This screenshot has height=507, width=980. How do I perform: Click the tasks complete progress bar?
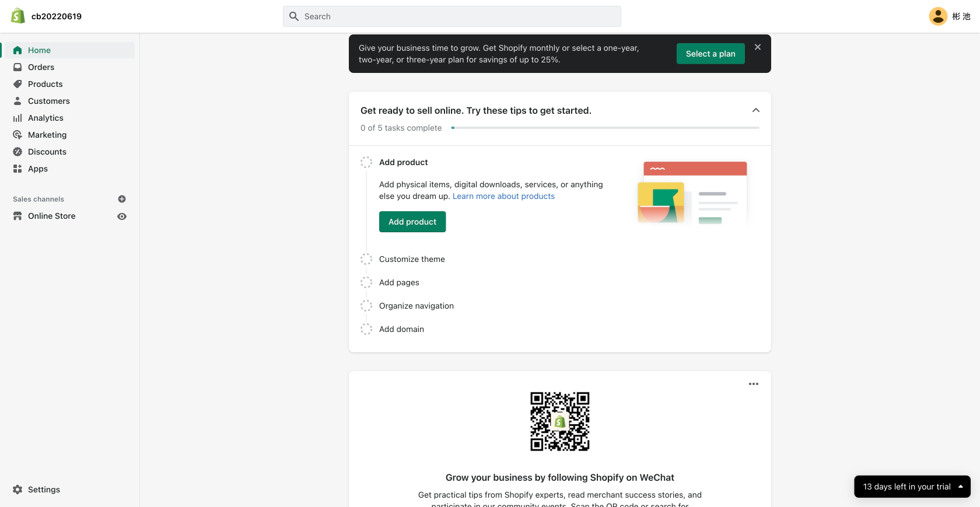click(x=605, y=128)
